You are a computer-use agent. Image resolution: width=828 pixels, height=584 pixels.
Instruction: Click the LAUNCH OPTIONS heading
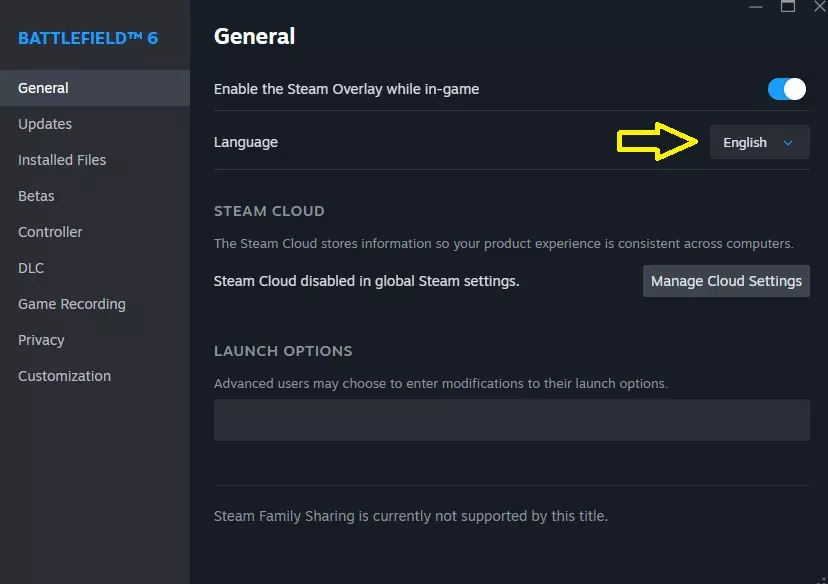[283, 351]
